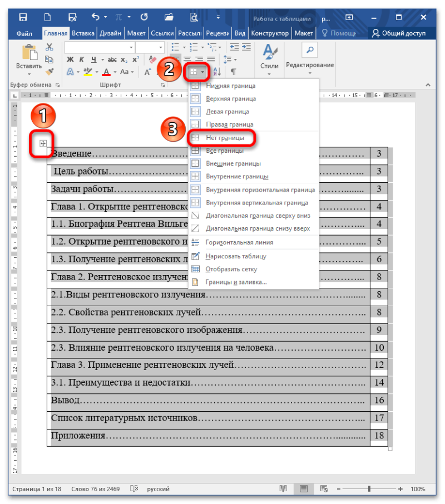The height and width of the screenshot is (504, 445).
Task: Click the spelling check icon in status bar
Action: (x=134, y=488)
